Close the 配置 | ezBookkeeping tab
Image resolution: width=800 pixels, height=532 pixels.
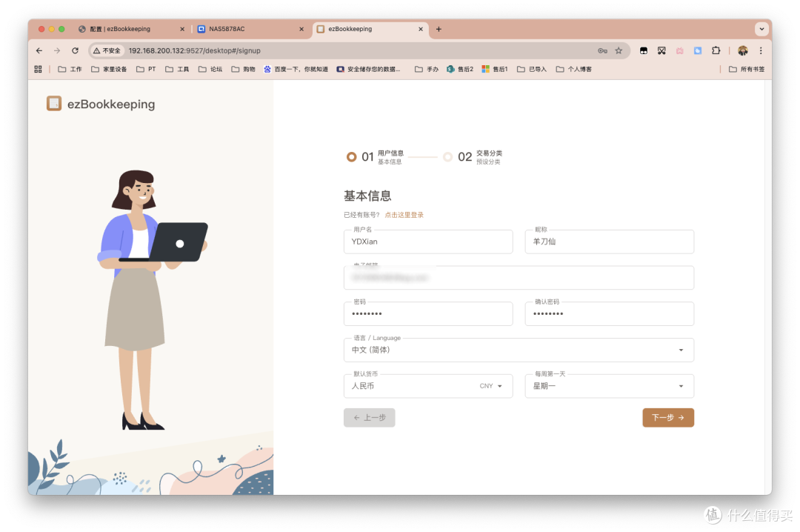[x=182, y=29]
